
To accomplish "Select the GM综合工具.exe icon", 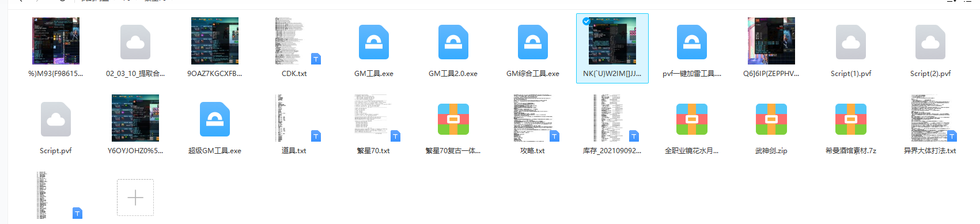I will click(x=532, y=42).
